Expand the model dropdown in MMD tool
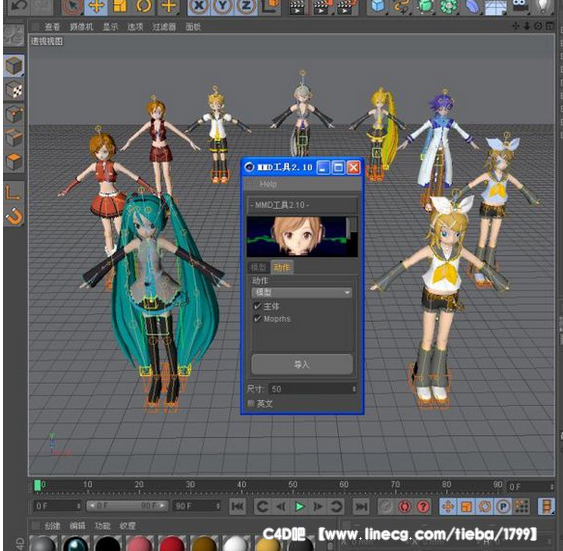Image resolution: width=563 pixels, height=551 pixels. (x=301, y=293)
